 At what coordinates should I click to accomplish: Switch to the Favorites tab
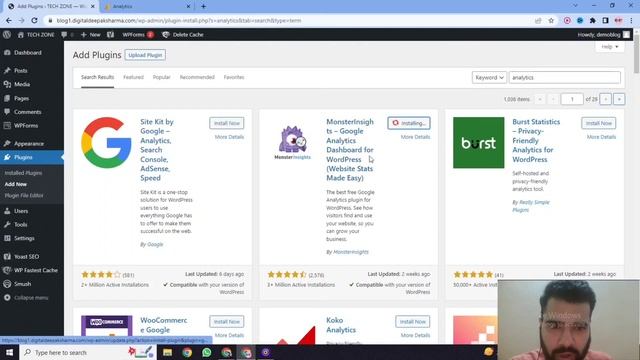[234, 77]
